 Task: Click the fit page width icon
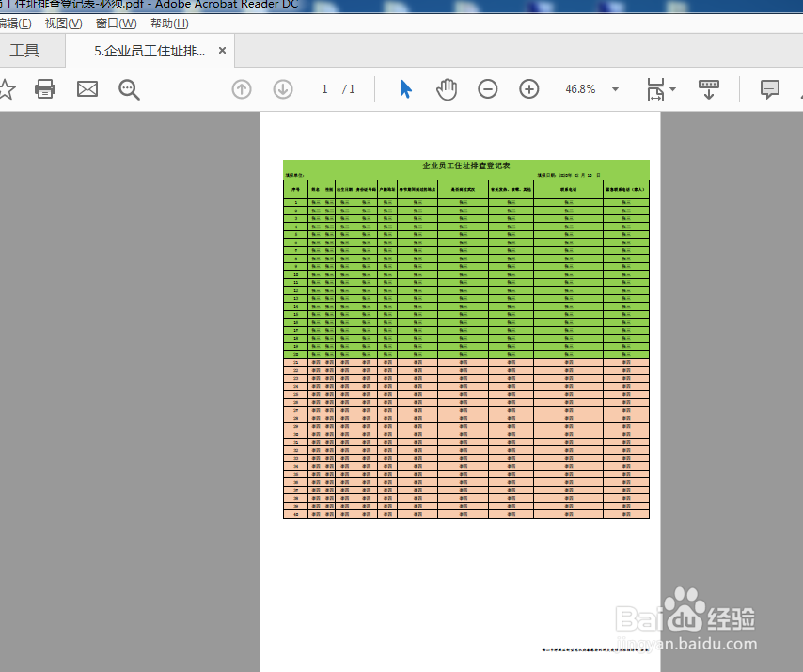[x=656, y=89]
